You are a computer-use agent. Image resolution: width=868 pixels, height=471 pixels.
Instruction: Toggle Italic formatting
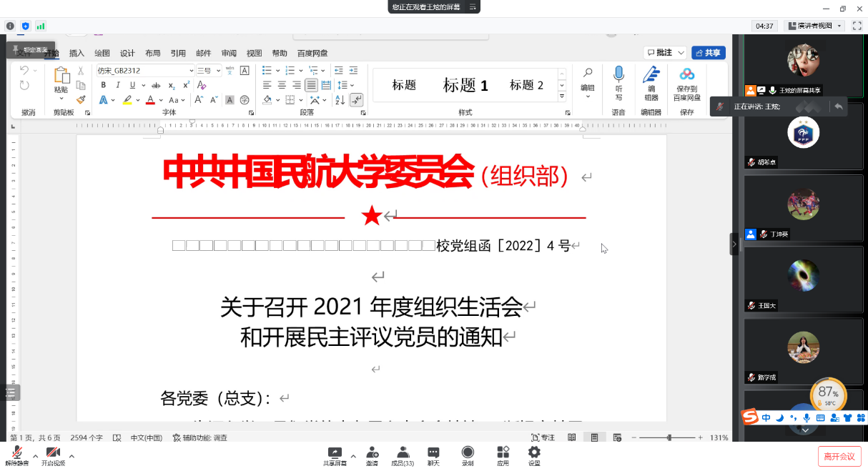tap(116, 85)
